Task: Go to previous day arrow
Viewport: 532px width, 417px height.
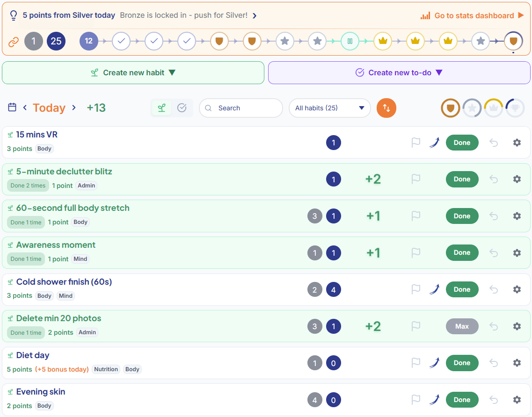Action: point(25,108)
